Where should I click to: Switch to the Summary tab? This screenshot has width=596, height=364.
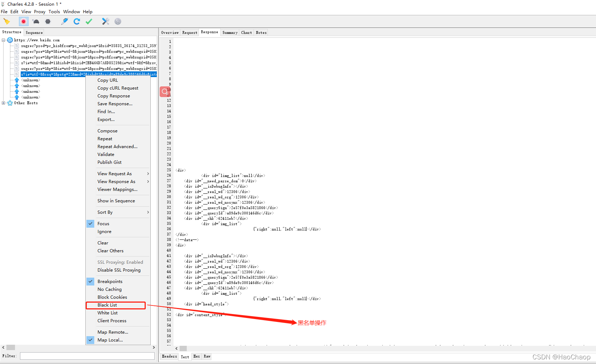coord(230,32)
